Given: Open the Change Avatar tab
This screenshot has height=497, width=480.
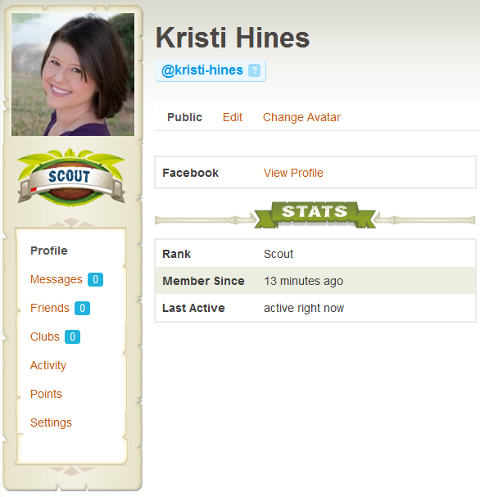Looking at the screenshot, I should point(302,117).
